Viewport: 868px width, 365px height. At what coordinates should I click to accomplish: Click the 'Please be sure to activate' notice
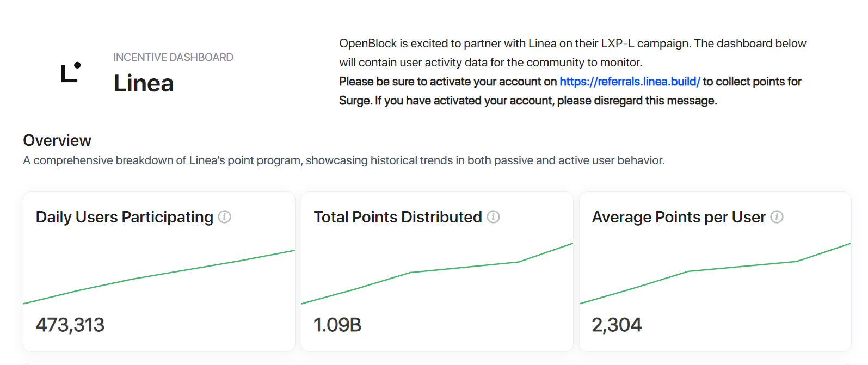click(x=570, y=91)
